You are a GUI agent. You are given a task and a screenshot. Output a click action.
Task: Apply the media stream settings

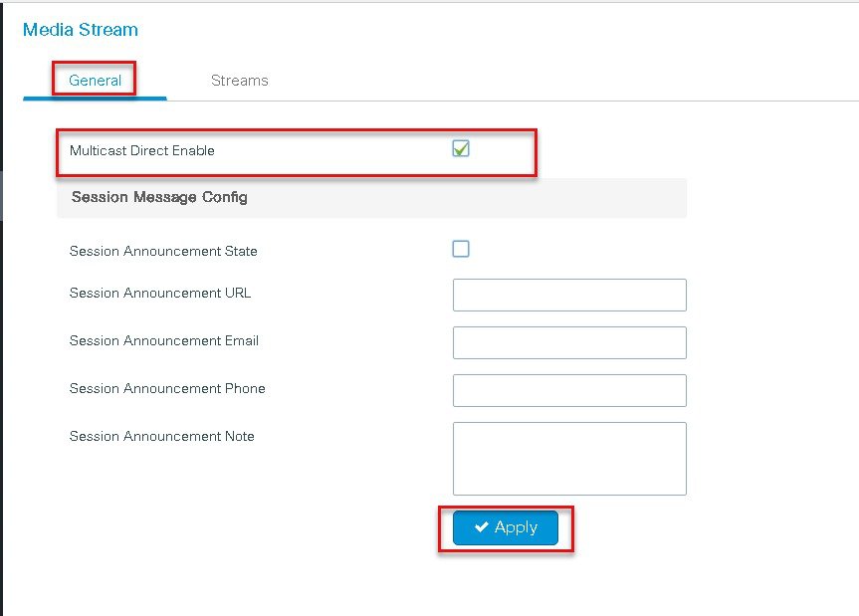pyautogui.click(x=505, y=527)
